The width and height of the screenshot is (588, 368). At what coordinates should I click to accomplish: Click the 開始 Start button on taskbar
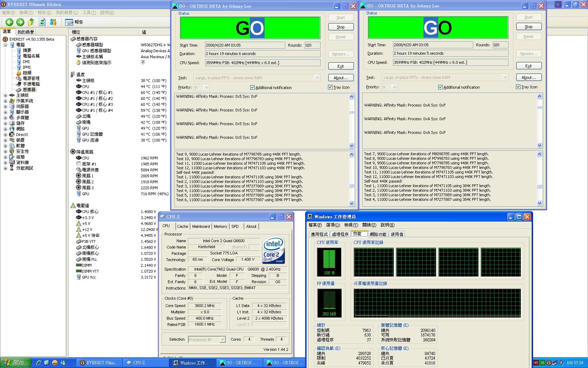tap(15, 363)
